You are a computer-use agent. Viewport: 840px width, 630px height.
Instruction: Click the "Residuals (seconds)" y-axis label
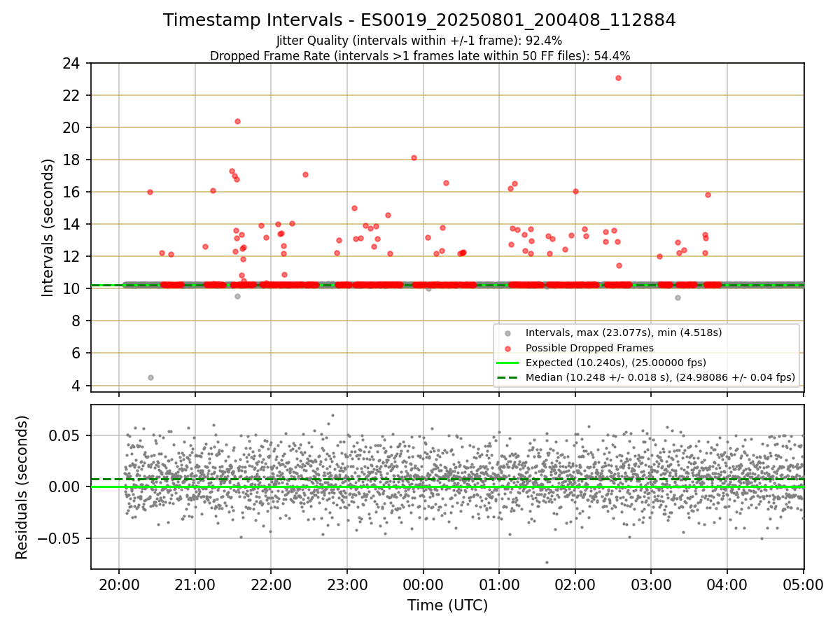click(22, 487)
